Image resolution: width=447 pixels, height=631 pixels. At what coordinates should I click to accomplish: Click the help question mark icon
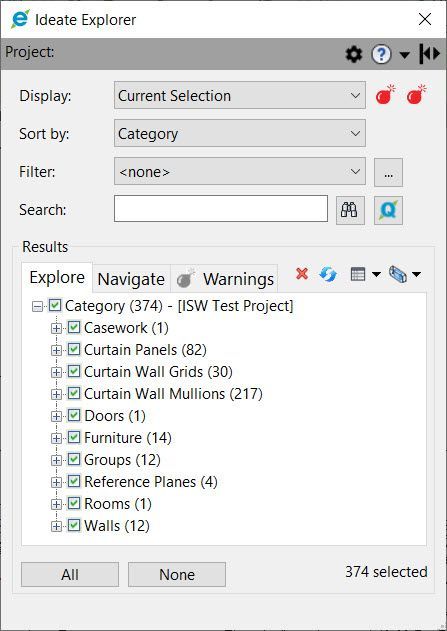pos(381,54)
